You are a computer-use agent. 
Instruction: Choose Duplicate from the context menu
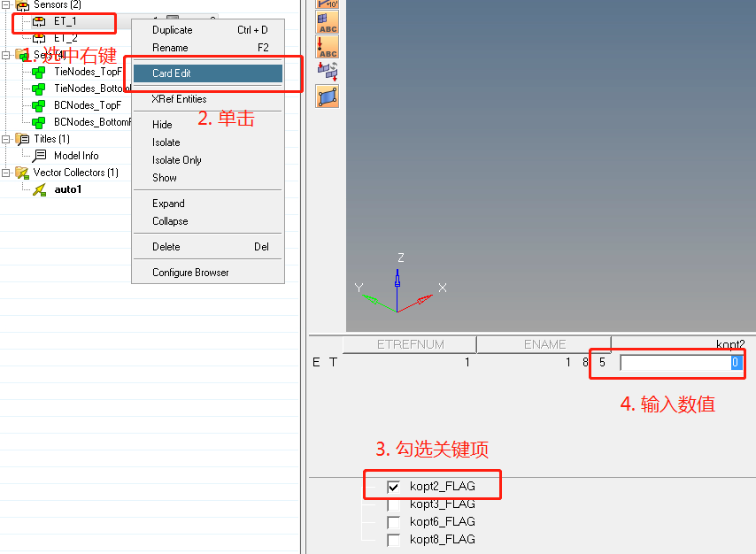(x=208, y=30)
